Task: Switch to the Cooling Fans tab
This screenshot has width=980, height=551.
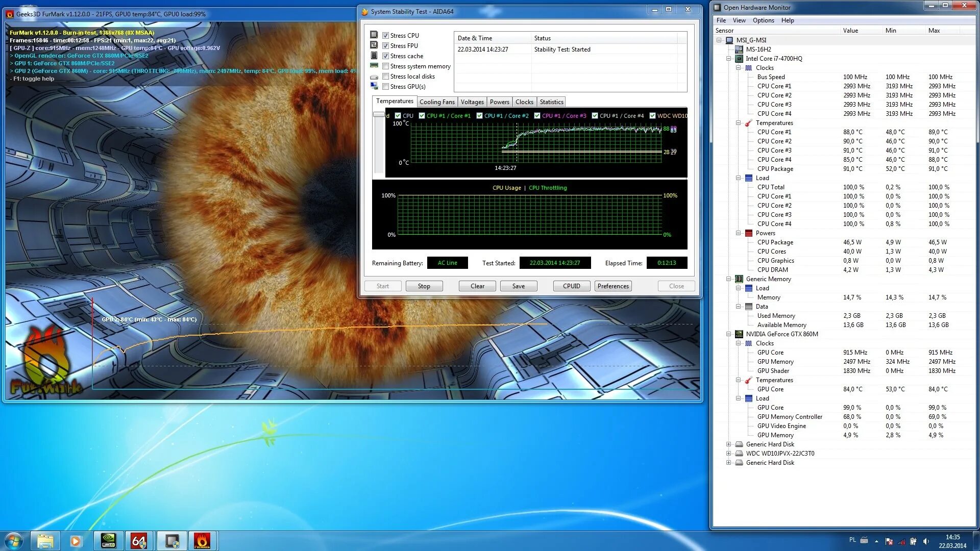Action: 437,102
